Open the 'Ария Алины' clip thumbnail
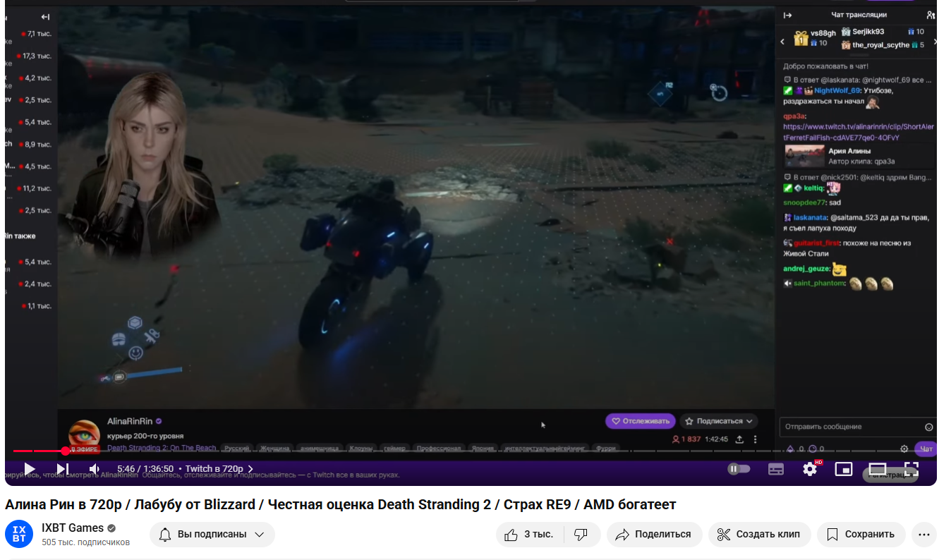This screenshot has width=951, height=560. tap(804, 155)
